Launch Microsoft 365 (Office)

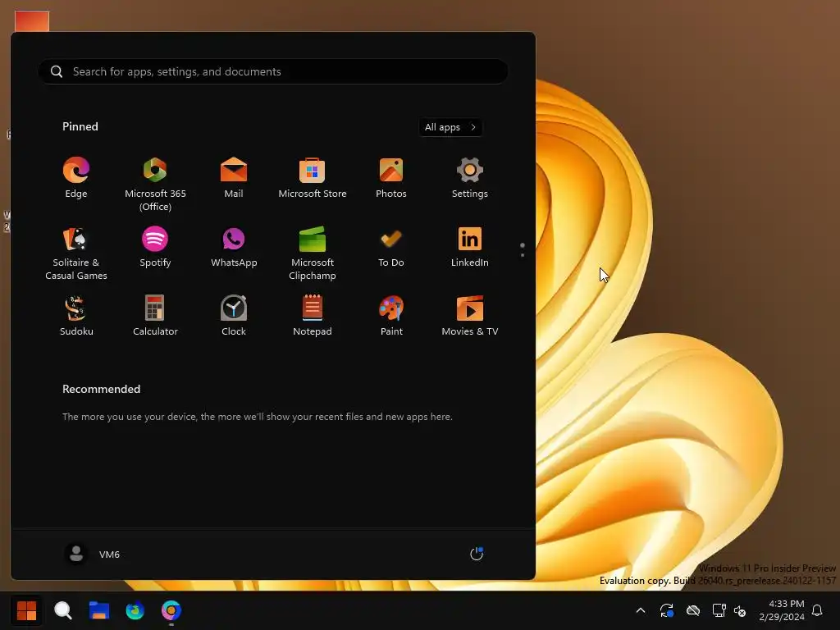[x=155, y=185]
